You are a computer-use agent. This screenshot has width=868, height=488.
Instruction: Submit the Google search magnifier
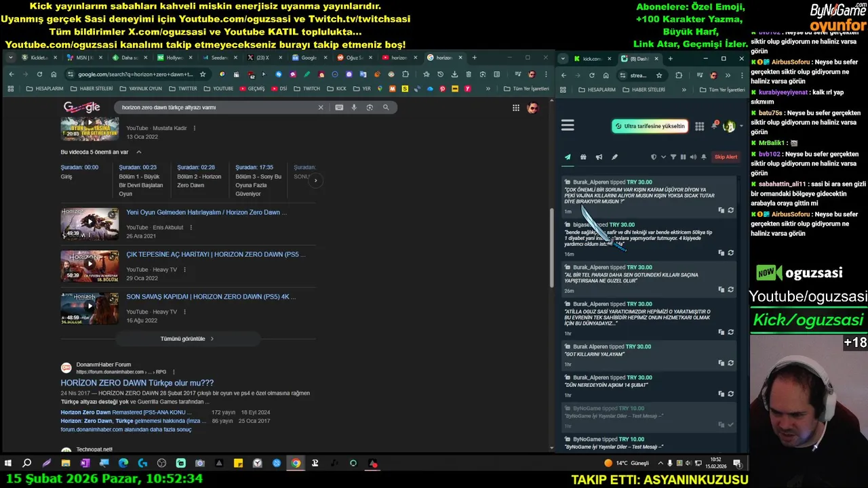coord(386,107)
